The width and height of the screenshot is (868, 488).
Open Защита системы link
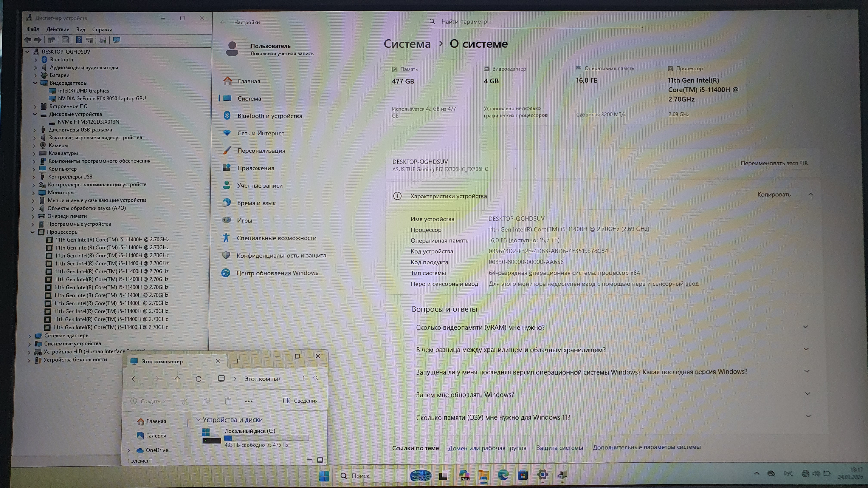tap(559, 448)
